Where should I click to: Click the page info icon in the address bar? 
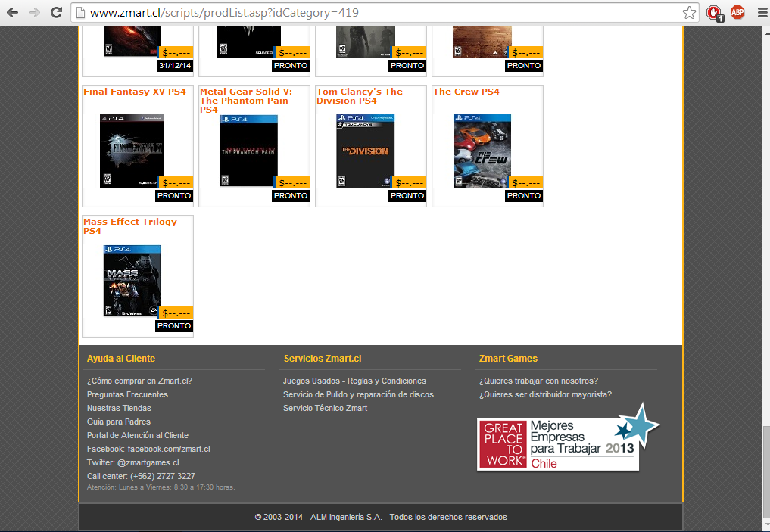(80, 13)
